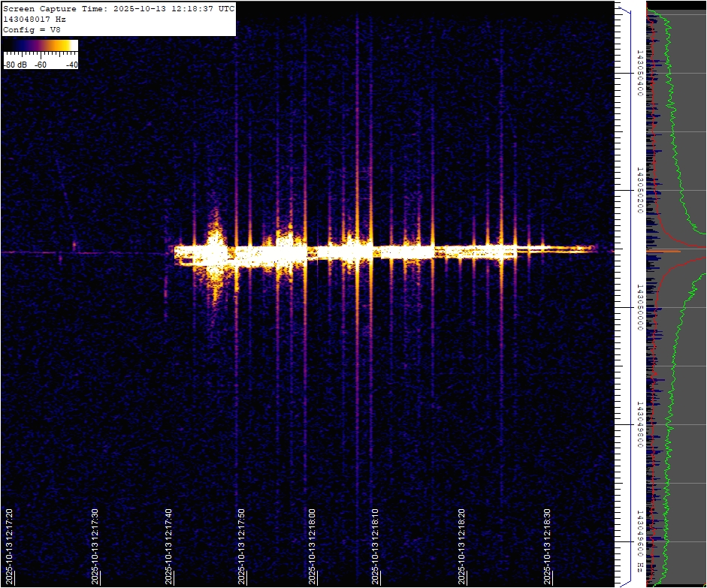Click the 12:18:30 time marker

(548, 544)
